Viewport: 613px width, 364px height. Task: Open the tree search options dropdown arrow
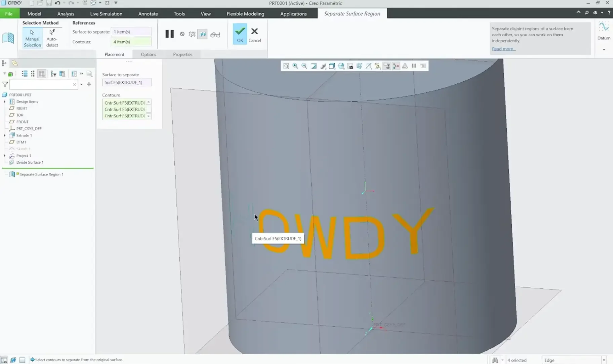(x=81, y=84)
